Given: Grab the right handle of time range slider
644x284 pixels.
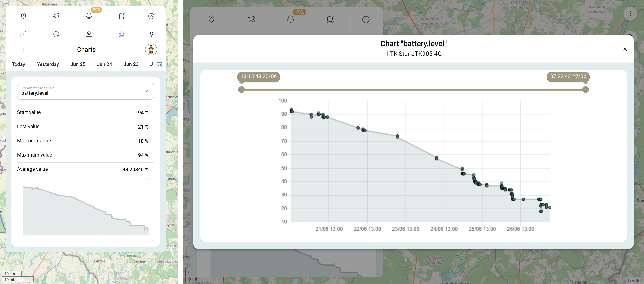Looking at the screenshot, I should coord(586,90).
